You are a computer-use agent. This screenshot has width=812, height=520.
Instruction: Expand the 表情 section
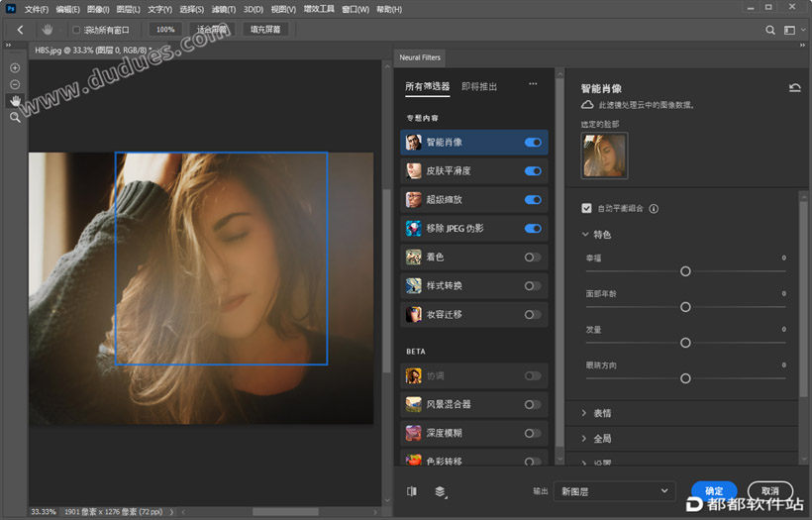[x=584, y=413]
